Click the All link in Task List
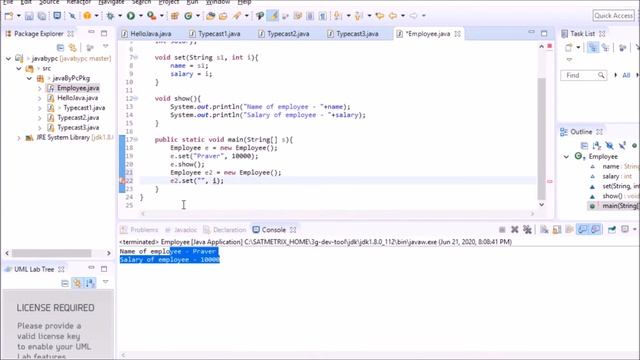This screenshot has height=360, width=640. (626, 75)
